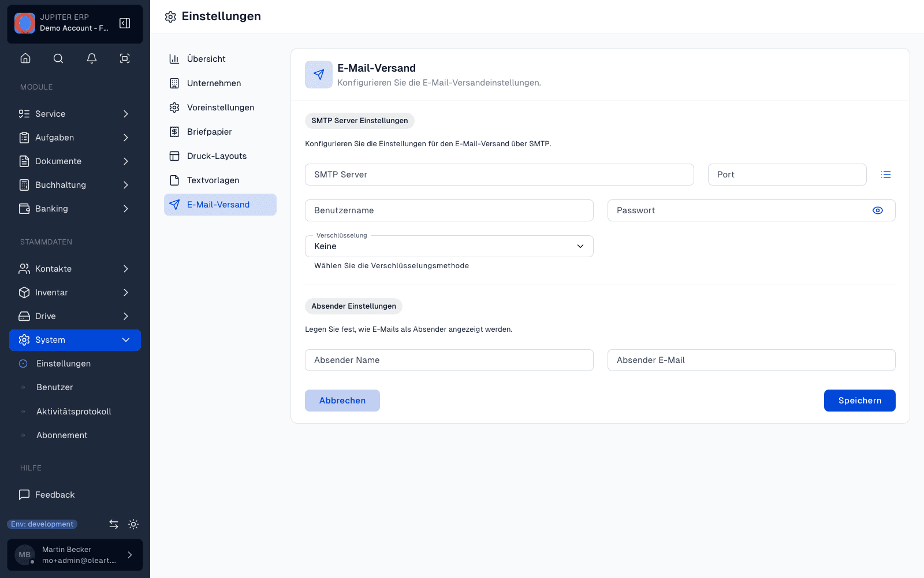This screenshot has height=578, width=924.
Task: Expand the Drive chevron
Action: point(126,316)
